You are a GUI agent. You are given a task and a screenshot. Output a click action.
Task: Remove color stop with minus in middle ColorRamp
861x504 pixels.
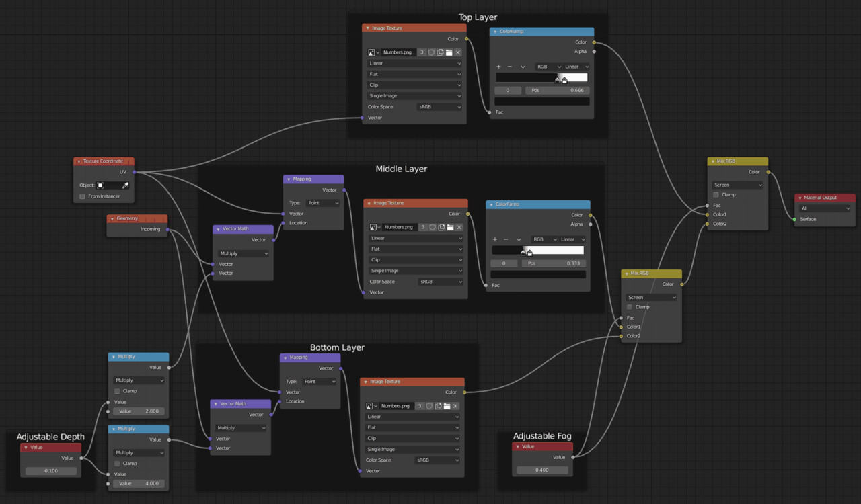pos(506,239)
